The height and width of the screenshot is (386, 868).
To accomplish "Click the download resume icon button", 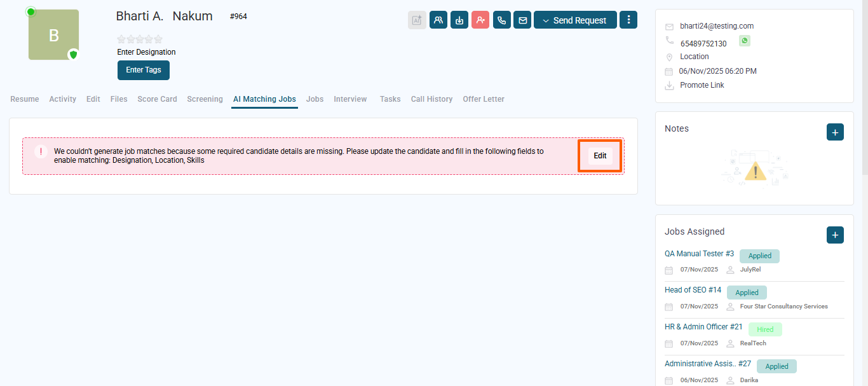I will (459, 20).
